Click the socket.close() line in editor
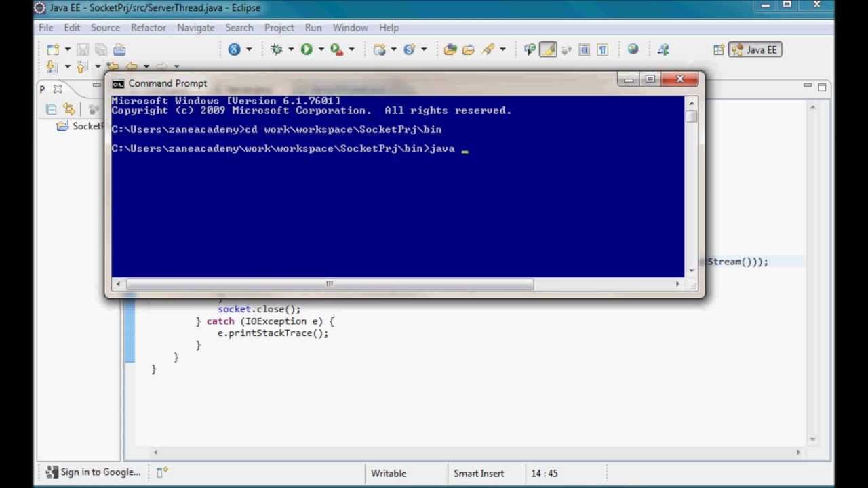Viewport: 868px width, 488px height. (259, 309)
